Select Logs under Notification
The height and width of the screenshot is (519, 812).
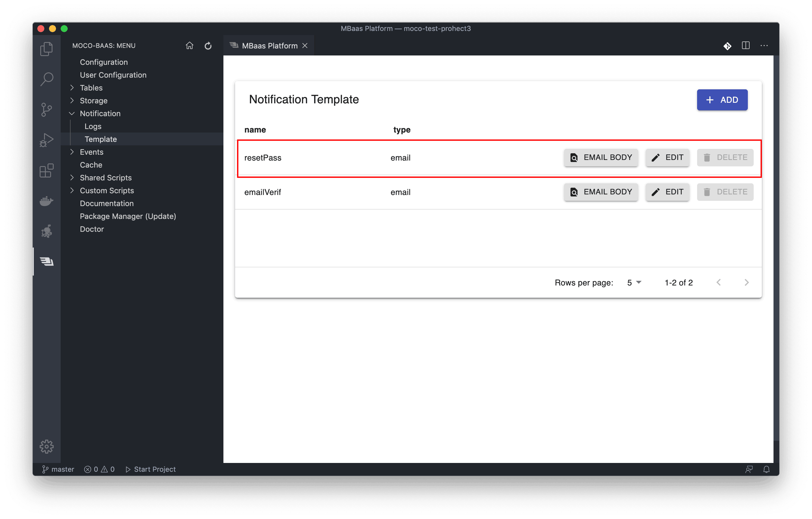(93, 126)
